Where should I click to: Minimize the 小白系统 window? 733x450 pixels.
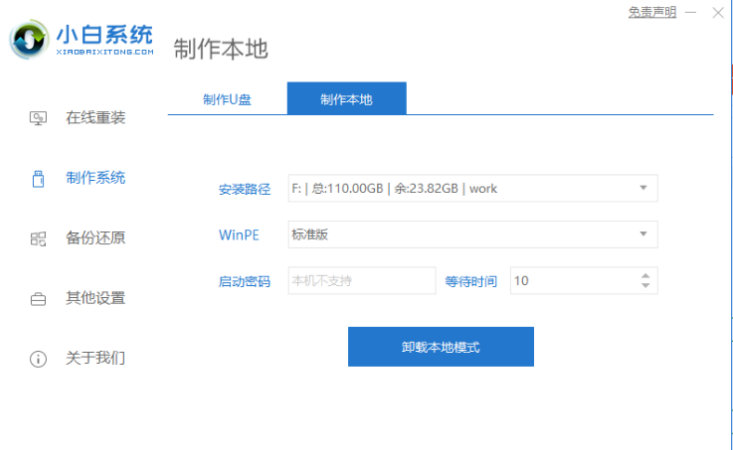point(691,13)
